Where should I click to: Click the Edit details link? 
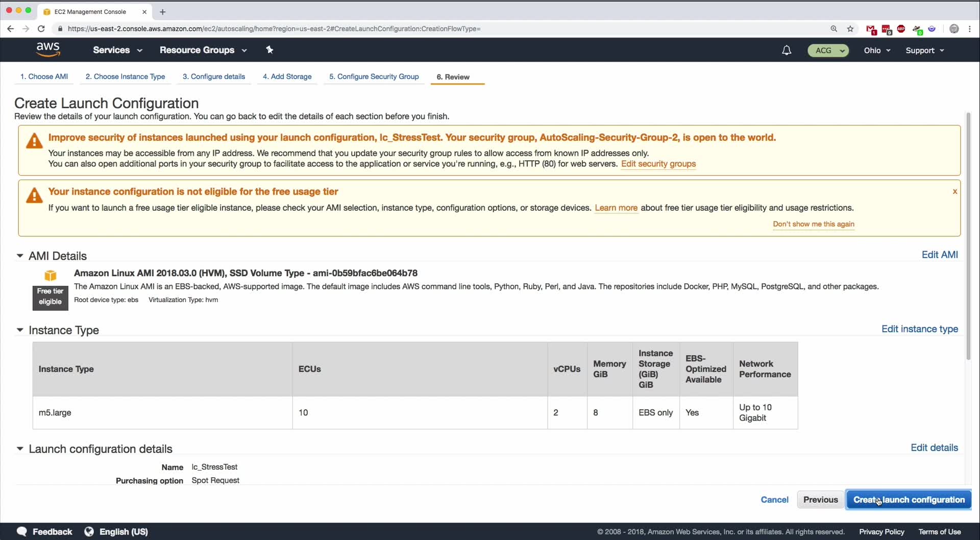point(934,448)
